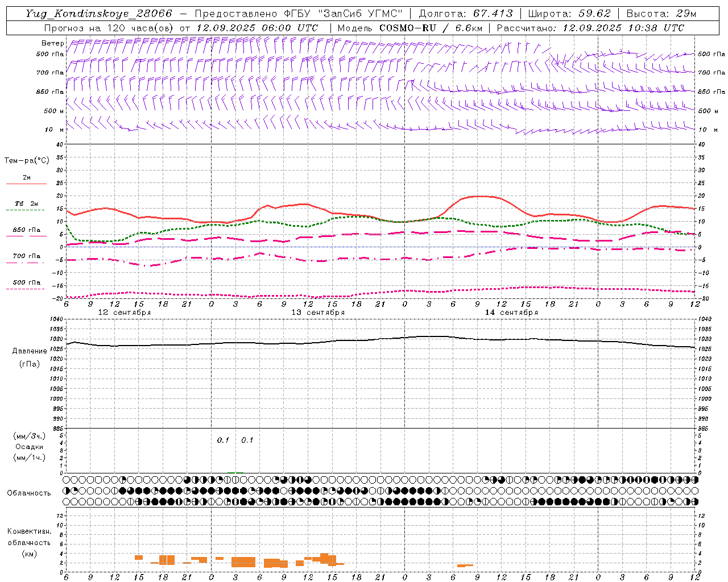Image resolution: width=728 pixels, height=582 pixels.
Task: Click the start time 12.09.2025 06:00 UTC
Action: coord(257,28)
